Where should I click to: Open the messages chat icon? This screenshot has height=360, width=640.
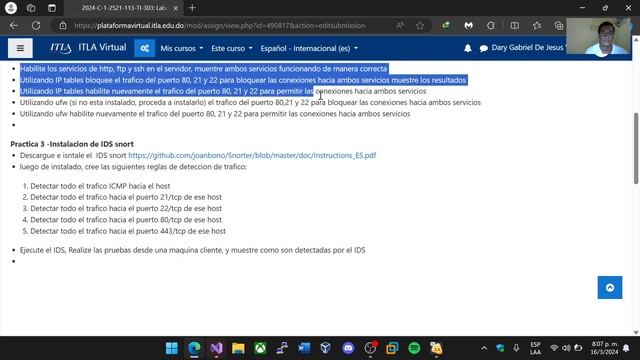484,48
